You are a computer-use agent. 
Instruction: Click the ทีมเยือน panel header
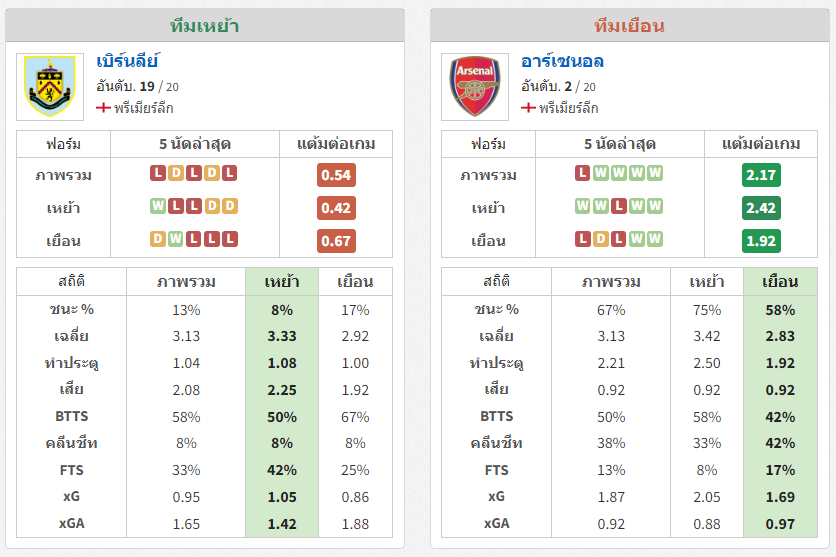click(x=630, y=25)
